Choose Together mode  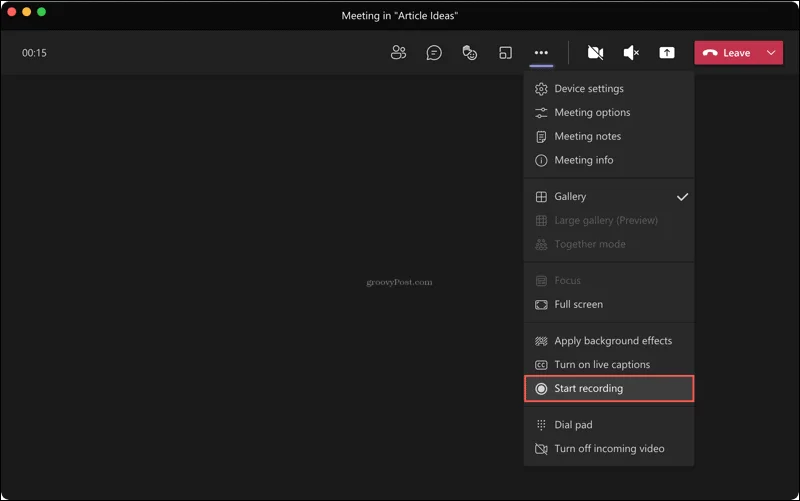[x=609, y=244]
